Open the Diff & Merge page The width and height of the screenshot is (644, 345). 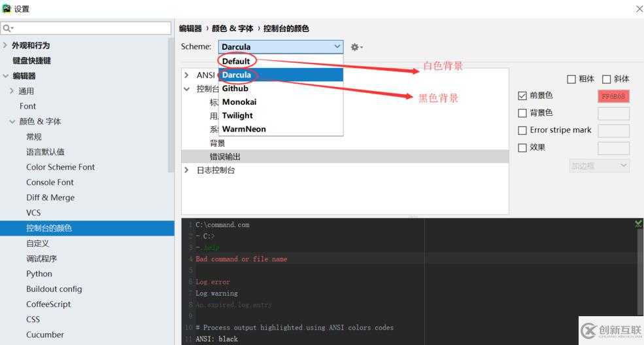tap(50, 198)
